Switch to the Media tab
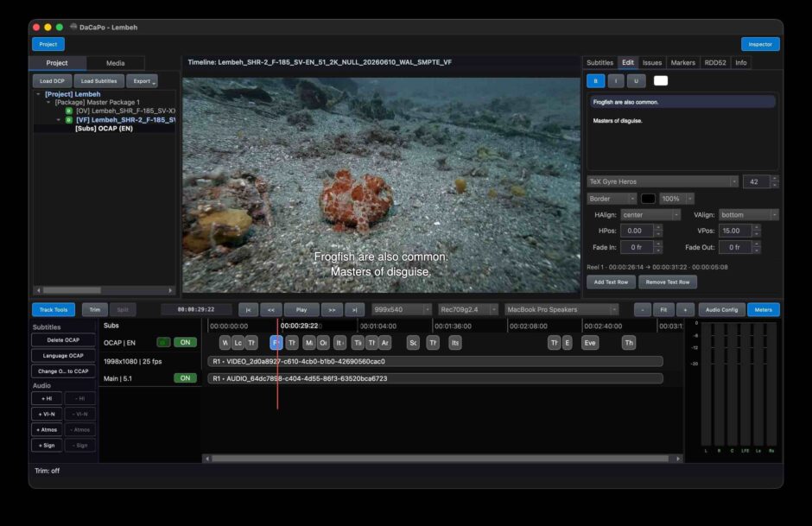This screenshot has height=526, width=812. pyautogui.click(x=115, y=63)
